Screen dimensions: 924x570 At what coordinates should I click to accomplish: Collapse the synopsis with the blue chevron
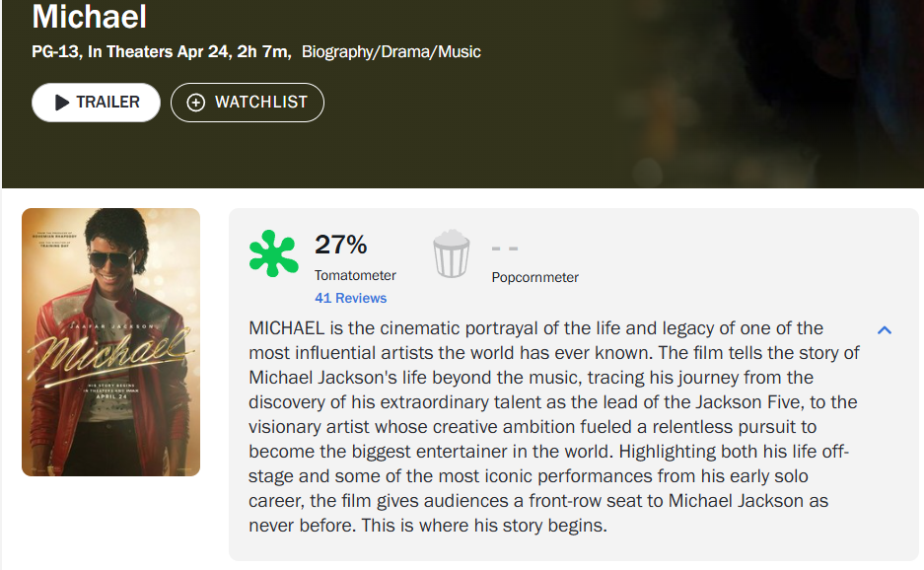pos(885,329)
